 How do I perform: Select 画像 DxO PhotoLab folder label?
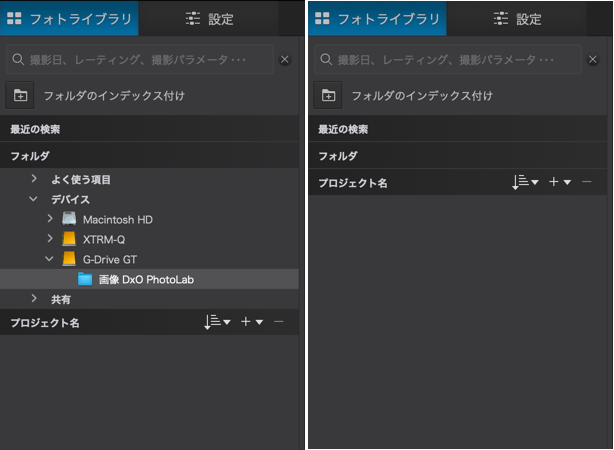click(x=146, y=279)
